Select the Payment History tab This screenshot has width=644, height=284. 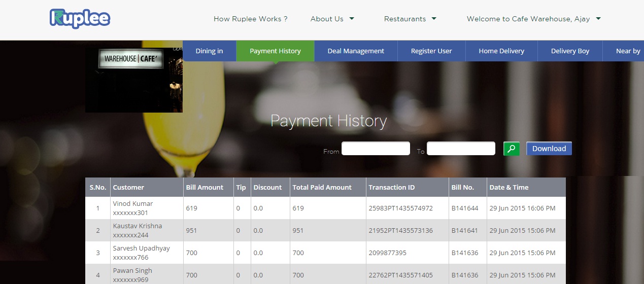click(x=275, y=51)
